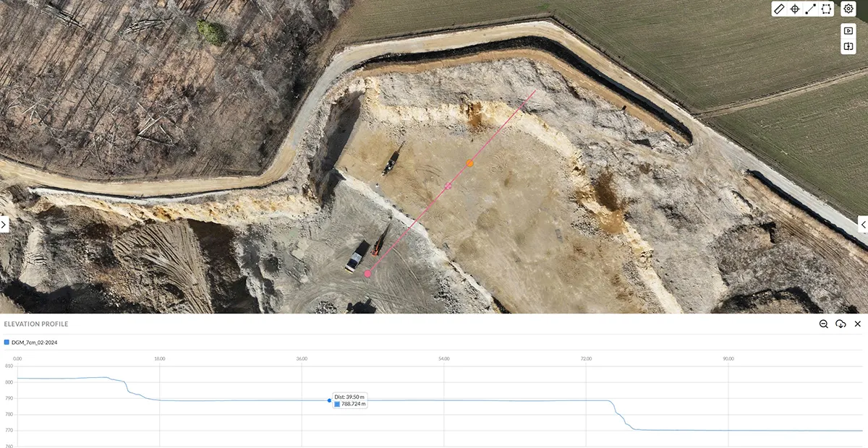Select the ruler measurement tool
Viewport: 868px width, 448px height.
coord(779,9)
